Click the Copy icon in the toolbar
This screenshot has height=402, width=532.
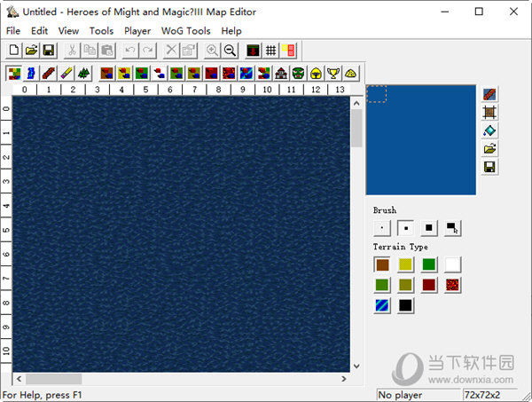coord(90,51)
